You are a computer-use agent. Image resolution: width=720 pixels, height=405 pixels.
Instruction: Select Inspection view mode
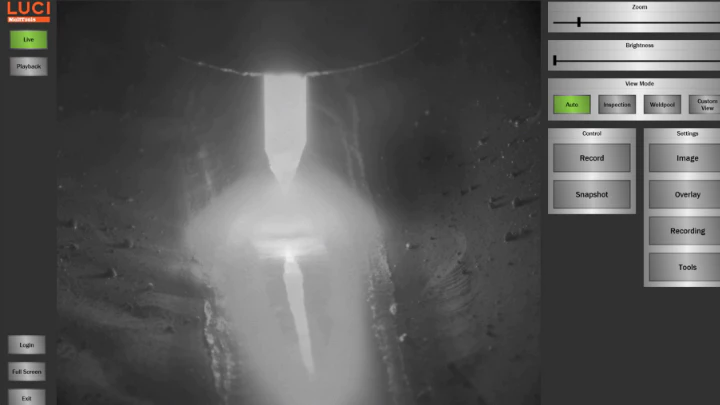[617, 104]
